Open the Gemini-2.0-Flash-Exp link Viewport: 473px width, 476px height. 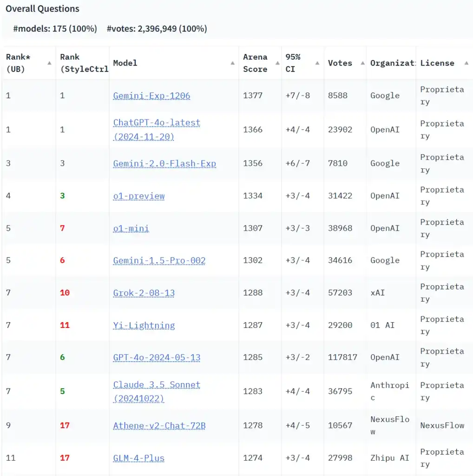point(164,163)
